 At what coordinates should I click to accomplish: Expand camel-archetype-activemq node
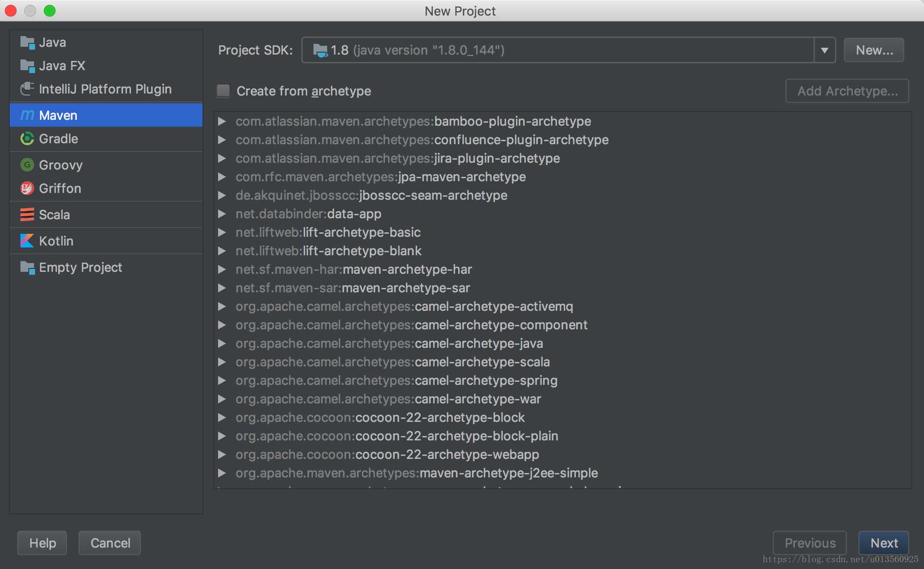222,306
